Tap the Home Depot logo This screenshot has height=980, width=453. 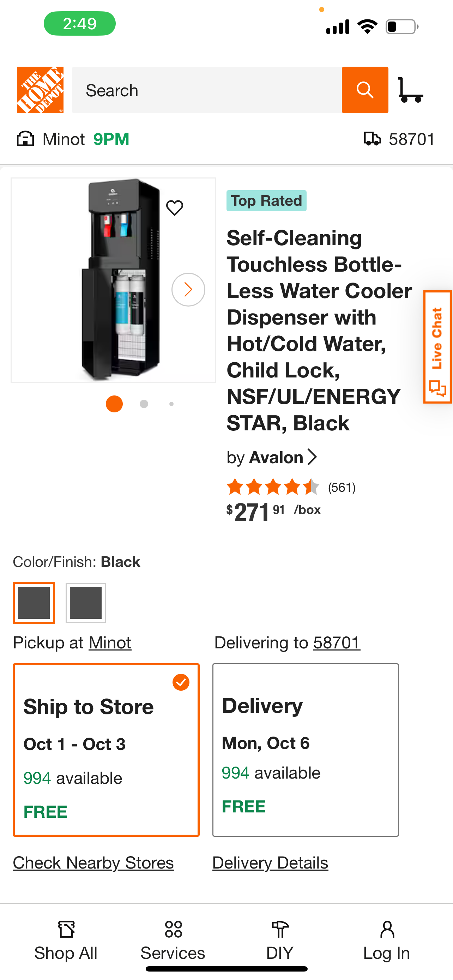(40, 90)
